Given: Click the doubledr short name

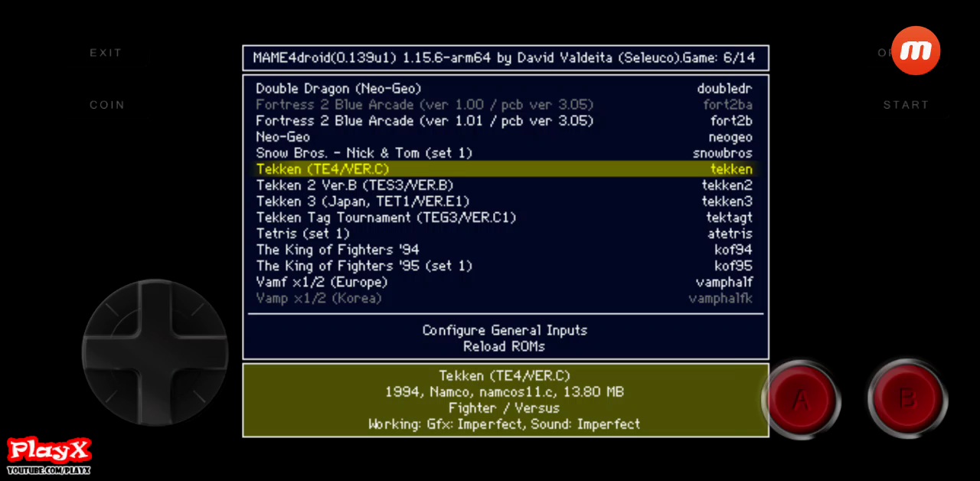Looking at the screenshot, I should pyautogui.click(x=725, y=89).
